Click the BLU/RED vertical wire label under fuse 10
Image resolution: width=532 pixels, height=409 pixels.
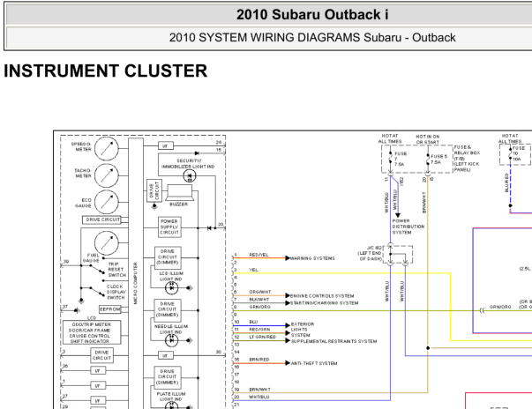point(506,183)
